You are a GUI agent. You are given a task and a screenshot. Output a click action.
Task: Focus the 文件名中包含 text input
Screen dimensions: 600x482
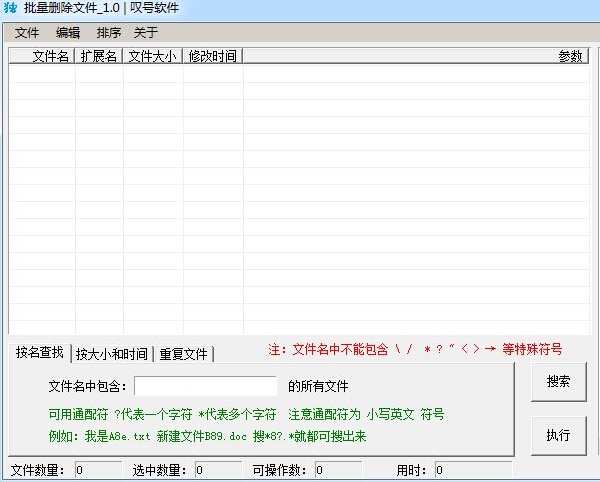point(205,386)
